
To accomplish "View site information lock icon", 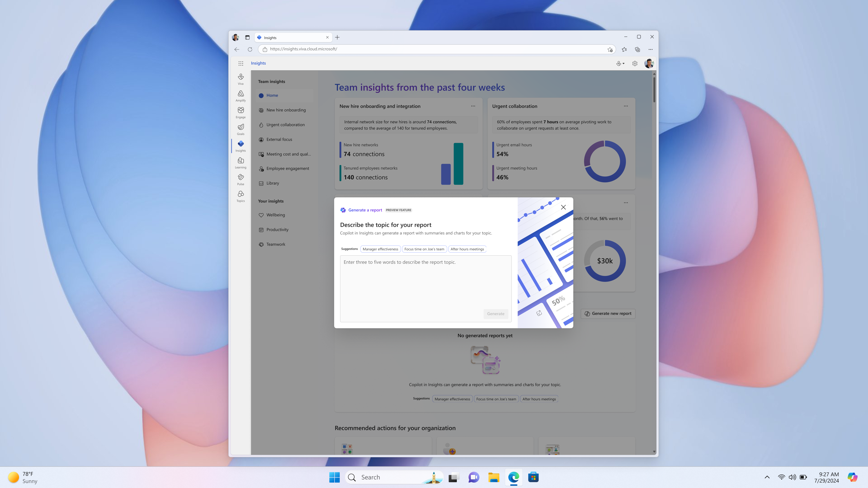I will [x=265, y=49].
